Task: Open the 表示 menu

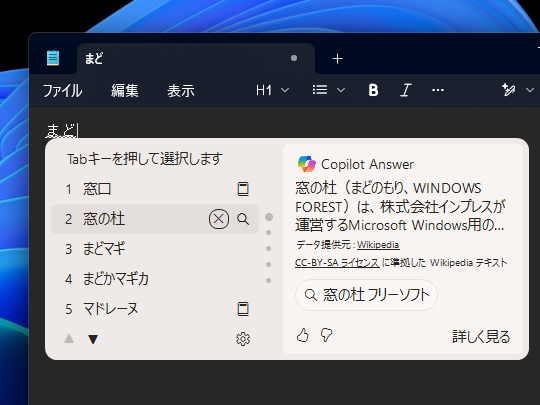Action: [x=181, y=91]
